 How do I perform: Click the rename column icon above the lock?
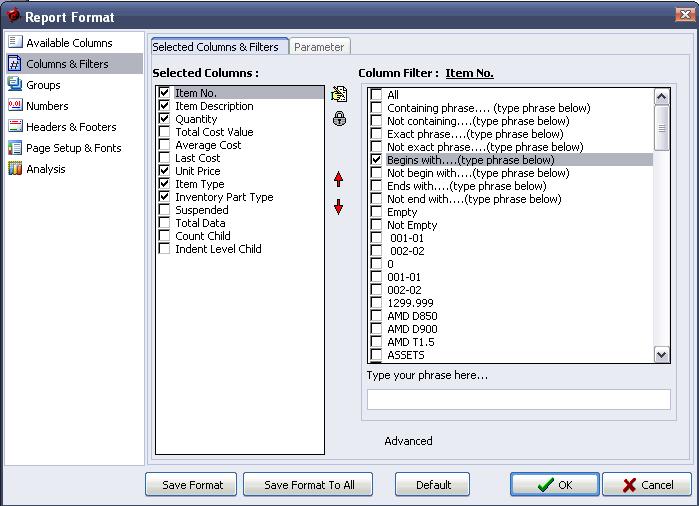coord(339,95)
